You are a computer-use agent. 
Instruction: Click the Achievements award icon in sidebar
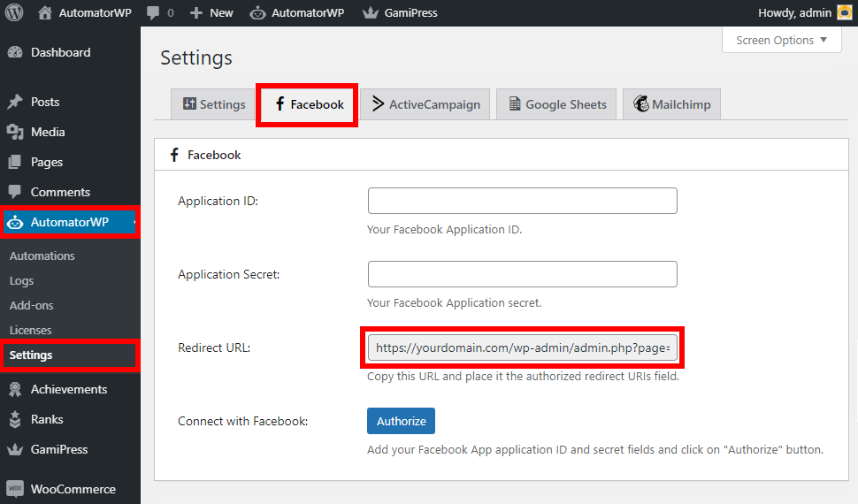[x=15, y=389]
